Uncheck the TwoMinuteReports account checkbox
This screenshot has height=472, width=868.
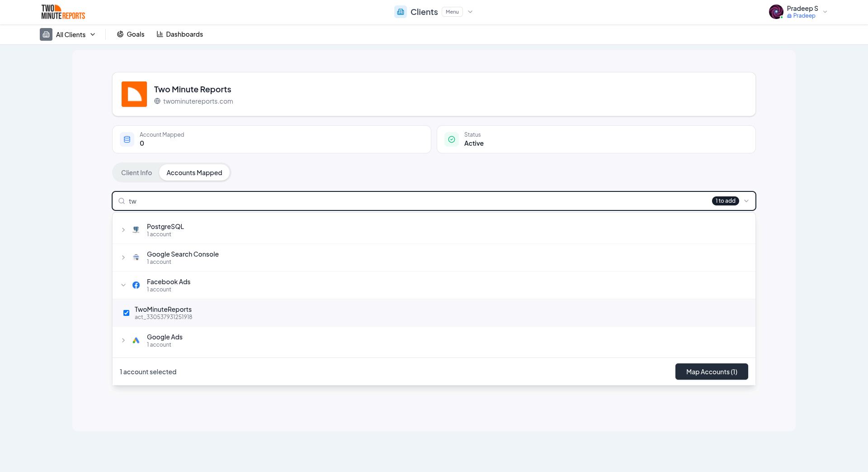click(126, 313)
